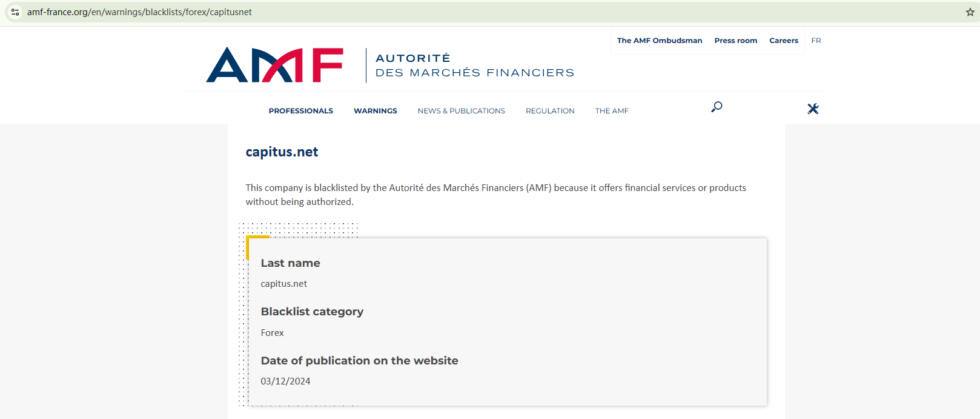Open the PROFESSIONALS navigation menu

(300, 110)
